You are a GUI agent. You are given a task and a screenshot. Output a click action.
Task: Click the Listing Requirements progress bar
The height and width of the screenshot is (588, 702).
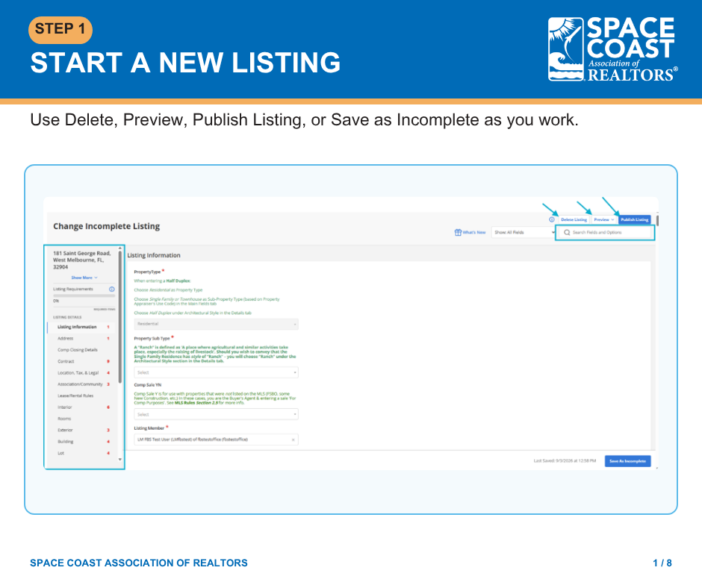point(84,295)
